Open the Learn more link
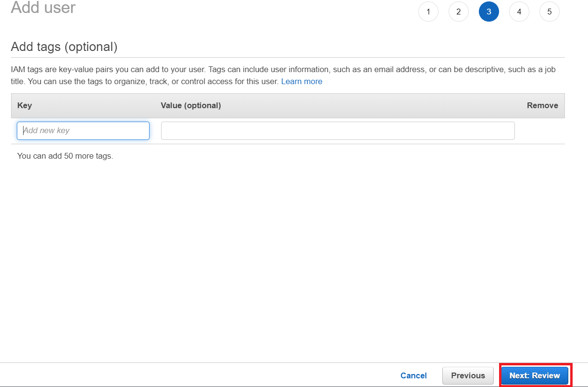Image resolution: width=588 pixels, height=387 pixels. [x=301, y=82]
